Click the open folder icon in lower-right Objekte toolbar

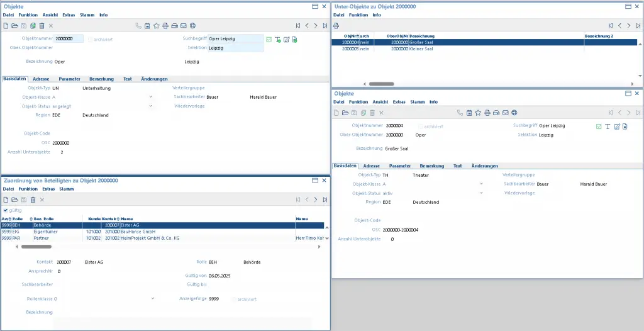click(x=345, y=113)
